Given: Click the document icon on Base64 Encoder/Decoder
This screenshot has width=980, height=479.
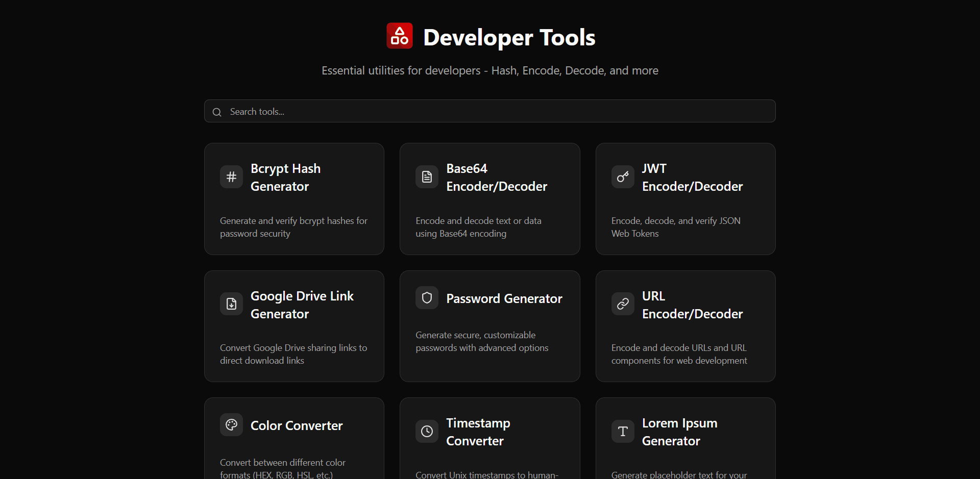Looking at the screenshot, I should click(x=426, y=177).
